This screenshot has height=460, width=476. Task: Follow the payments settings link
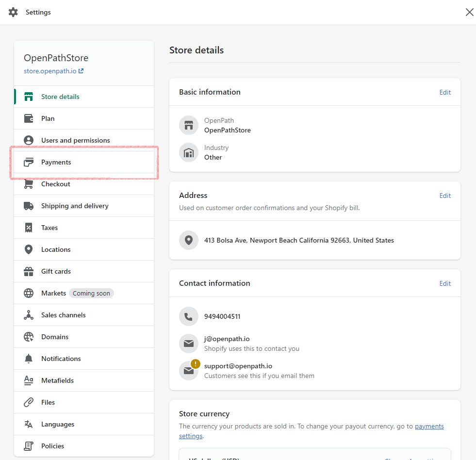tap(429, 427)
